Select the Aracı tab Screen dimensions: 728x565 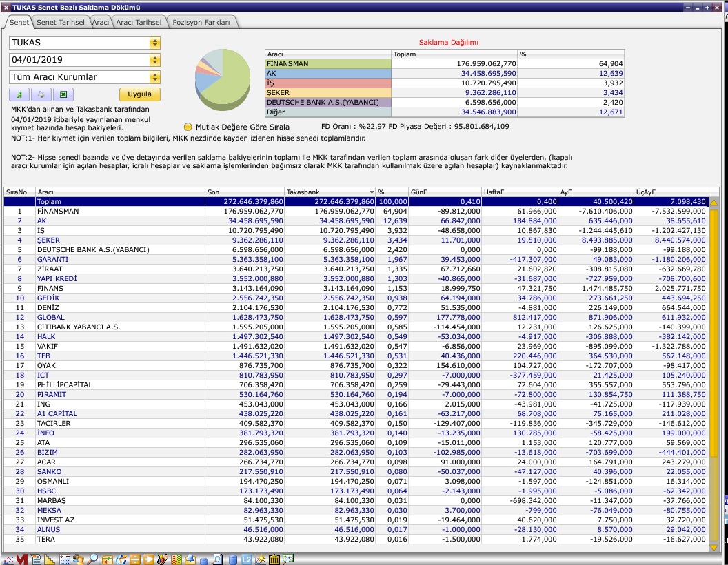(100, 22)
